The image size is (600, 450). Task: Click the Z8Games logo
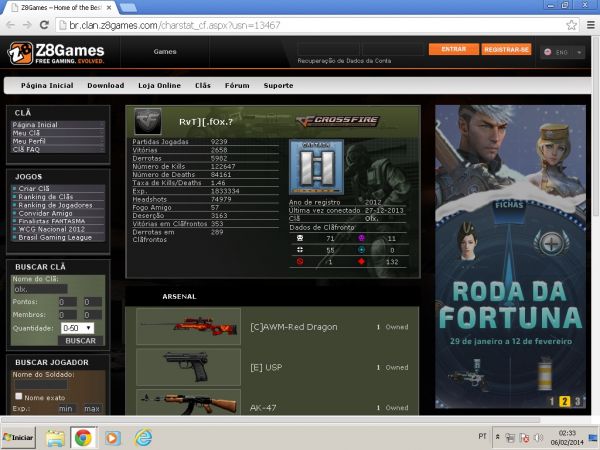[56, 53]
